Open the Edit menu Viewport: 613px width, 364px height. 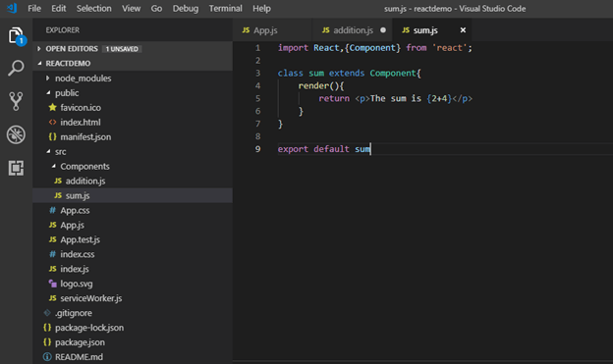click(x=59, y=8)
